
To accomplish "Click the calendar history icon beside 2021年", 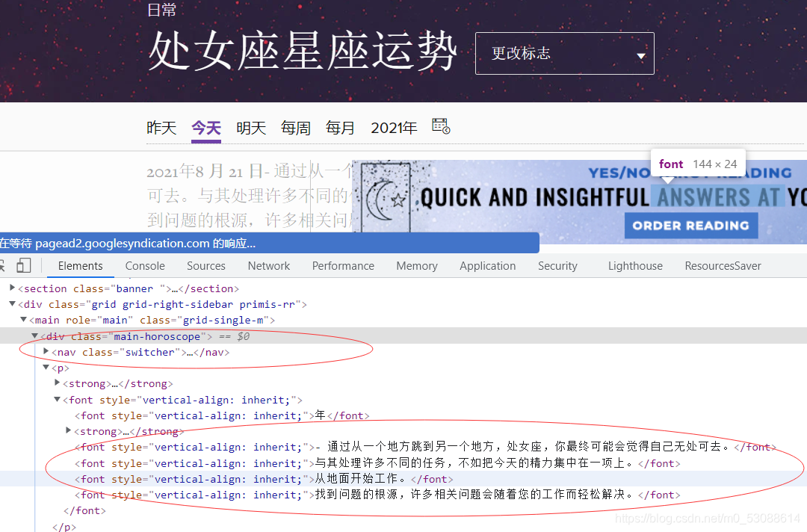I will (x=440, y=127).
